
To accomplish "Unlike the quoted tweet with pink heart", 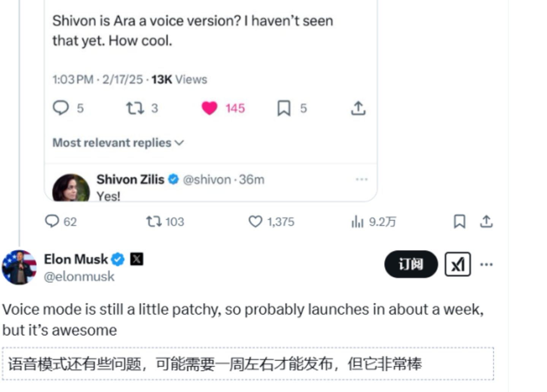I will coord(209,108).
